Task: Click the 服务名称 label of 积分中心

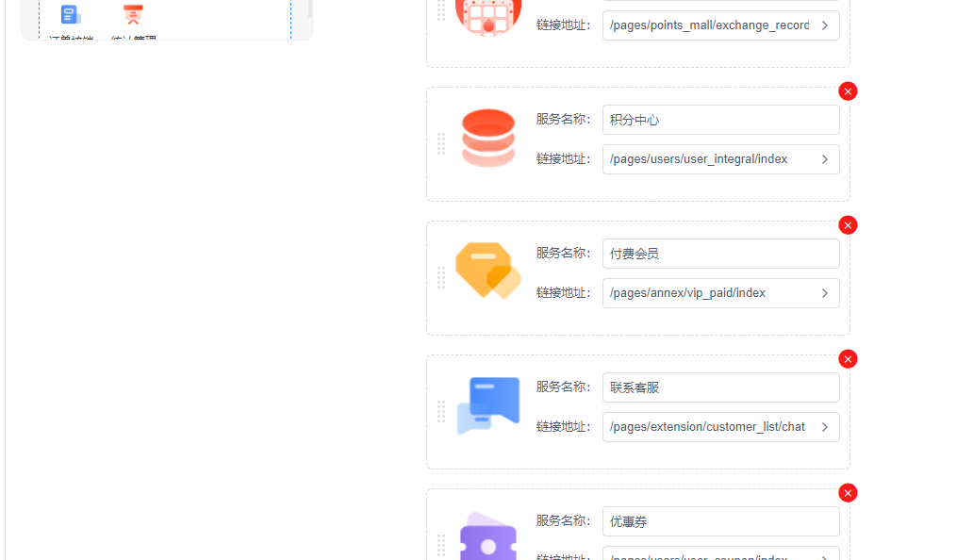Action: 564,119
